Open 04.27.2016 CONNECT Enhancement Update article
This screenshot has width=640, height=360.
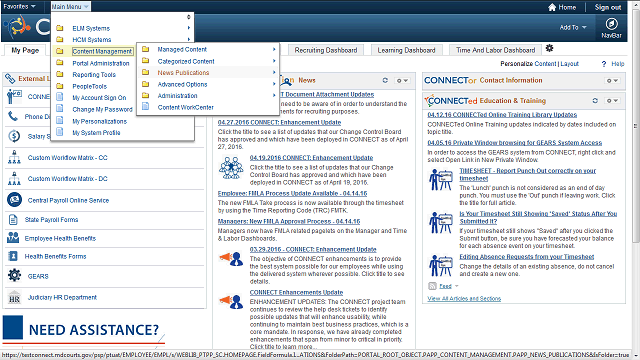pyautogui.click(x=279, y=122)
